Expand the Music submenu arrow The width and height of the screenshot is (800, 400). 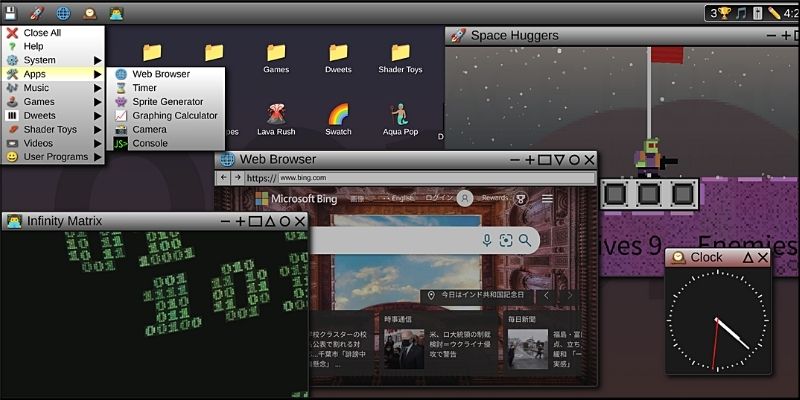(x=97, y=88)
